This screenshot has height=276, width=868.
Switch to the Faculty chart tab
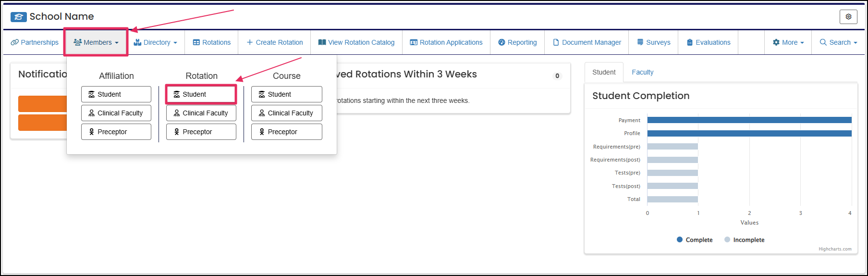coord(642,72)
